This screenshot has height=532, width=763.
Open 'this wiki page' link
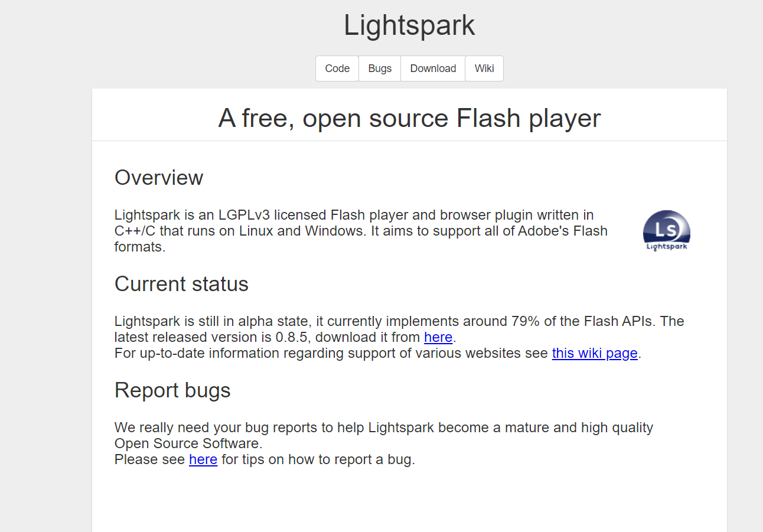pos(595,354)
